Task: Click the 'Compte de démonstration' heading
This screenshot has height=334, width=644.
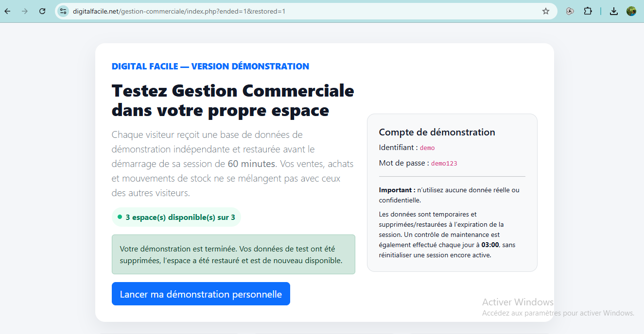Action: click(437, 132)
